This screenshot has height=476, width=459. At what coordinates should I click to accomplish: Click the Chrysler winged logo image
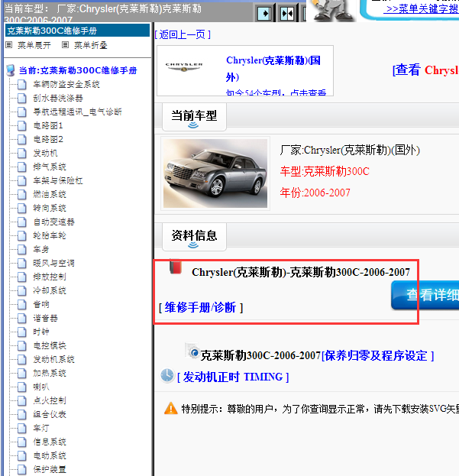tap(184, 66)
